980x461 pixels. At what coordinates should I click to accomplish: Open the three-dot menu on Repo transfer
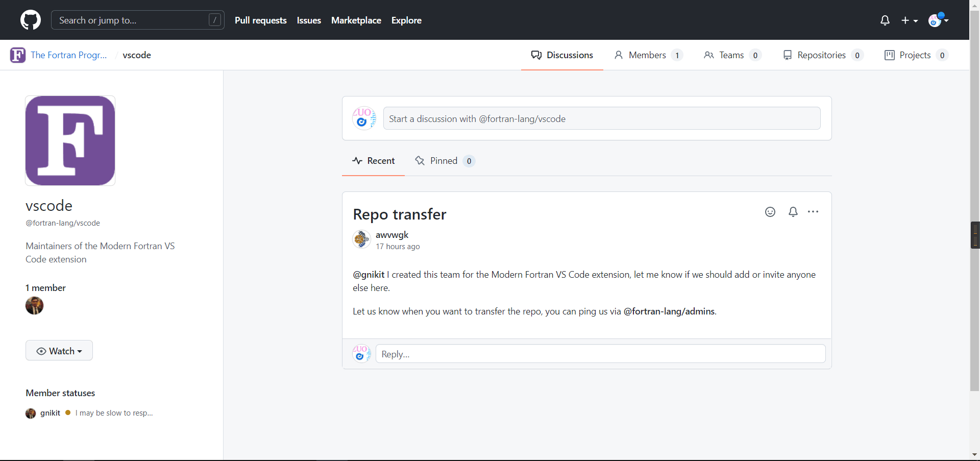pyautogui.click(x=813, y=212)
